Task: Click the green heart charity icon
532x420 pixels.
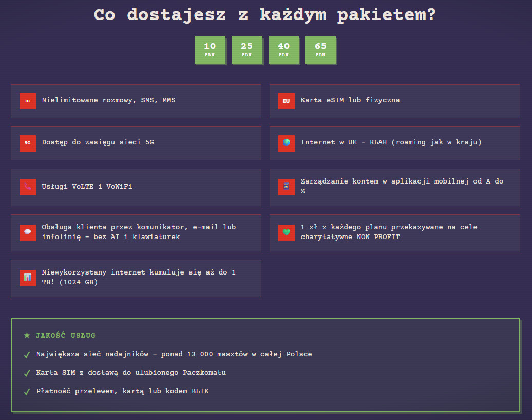Action: (287, 232)
